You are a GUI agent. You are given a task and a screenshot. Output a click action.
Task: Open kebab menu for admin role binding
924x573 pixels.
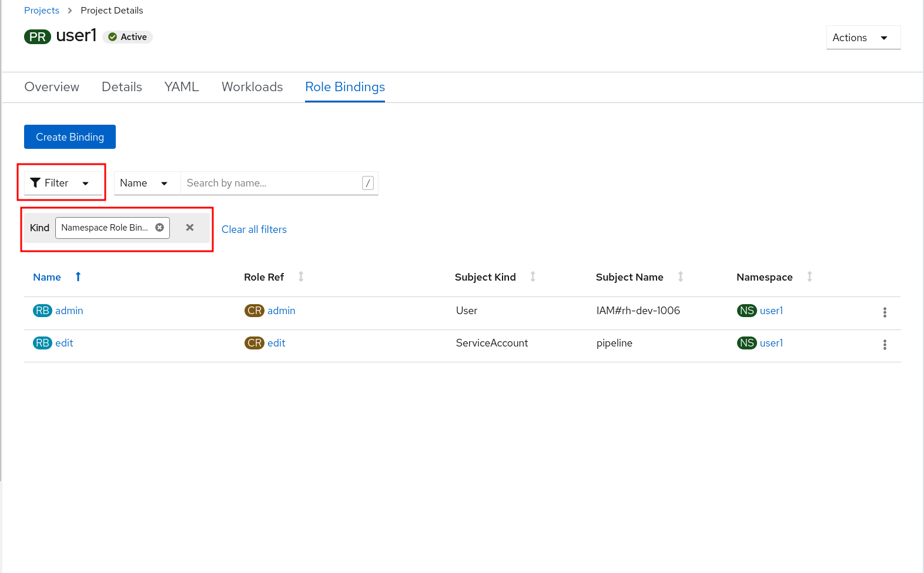[884, 312]
